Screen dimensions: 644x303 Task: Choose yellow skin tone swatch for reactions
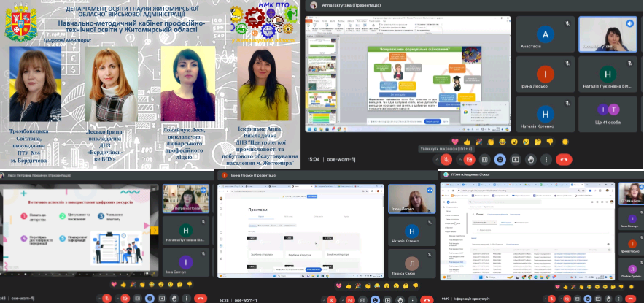point(565,141)
